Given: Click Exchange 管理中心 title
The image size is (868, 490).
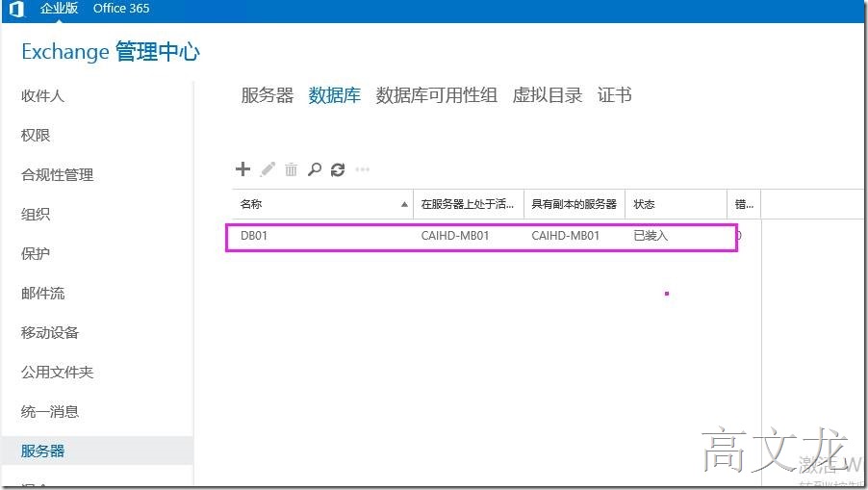Looking at the screenshot, I should (111, 51).
